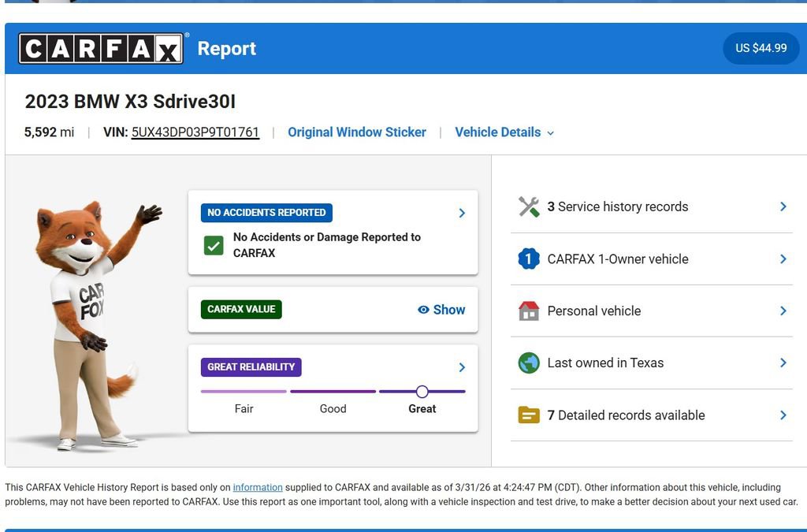The width and height of the screenshot is (807, 532).
Task: Click the eye icon next to Show
Action: (425, 310)
